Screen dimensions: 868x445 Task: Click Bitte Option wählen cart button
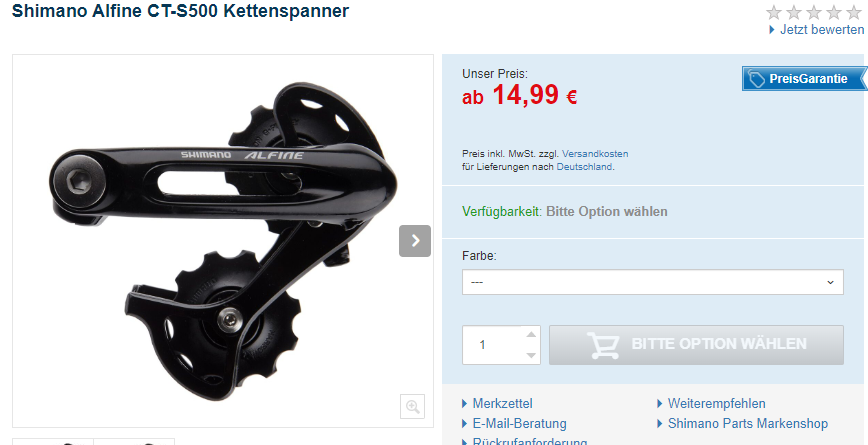click(x=696, y=345)
